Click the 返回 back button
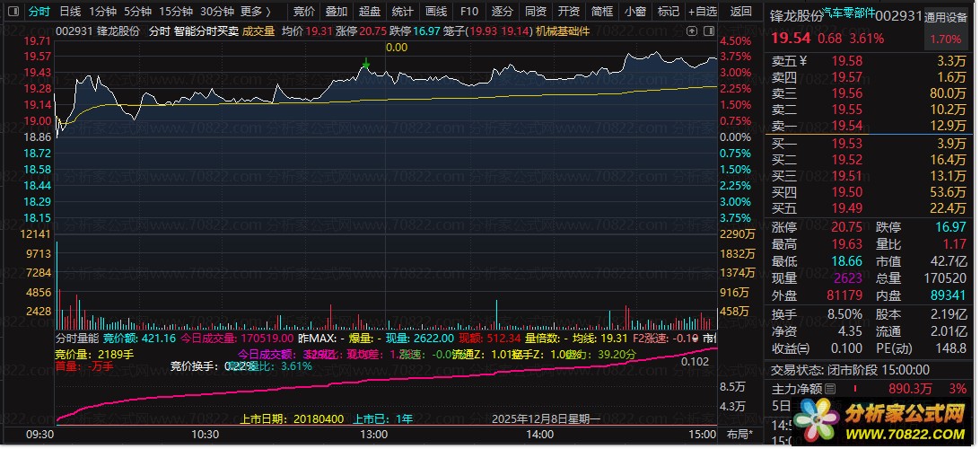The height and width of the screenshot is (449, 980). click(x=741, y=12)
